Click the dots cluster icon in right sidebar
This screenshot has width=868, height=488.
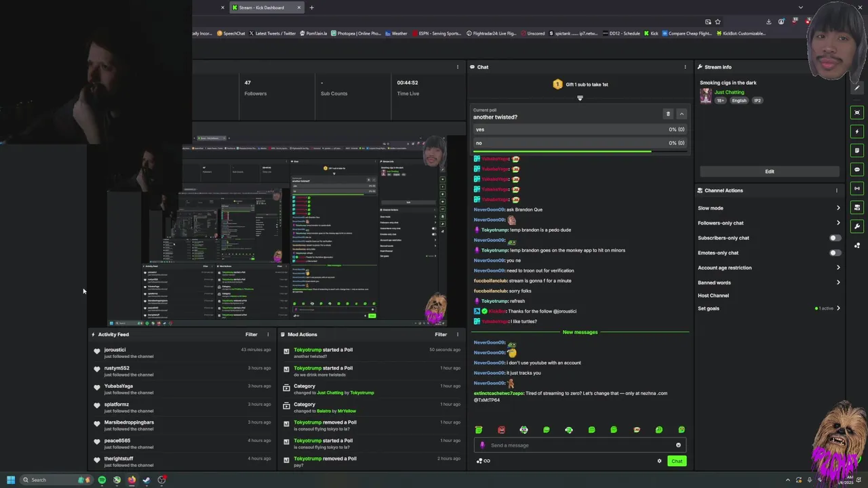857,245
